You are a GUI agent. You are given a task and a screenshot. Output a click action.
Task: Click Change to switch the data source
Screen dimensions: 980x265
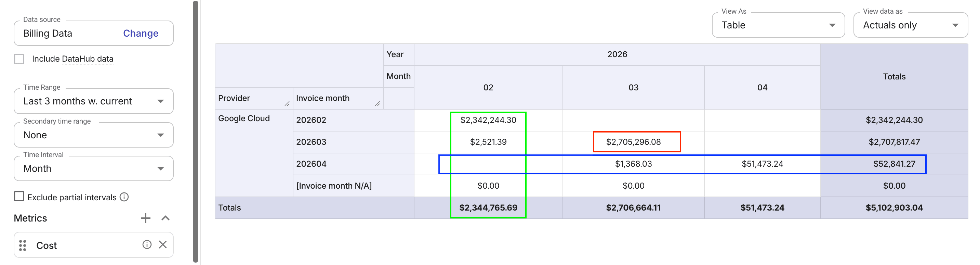(x=141, y=33)
